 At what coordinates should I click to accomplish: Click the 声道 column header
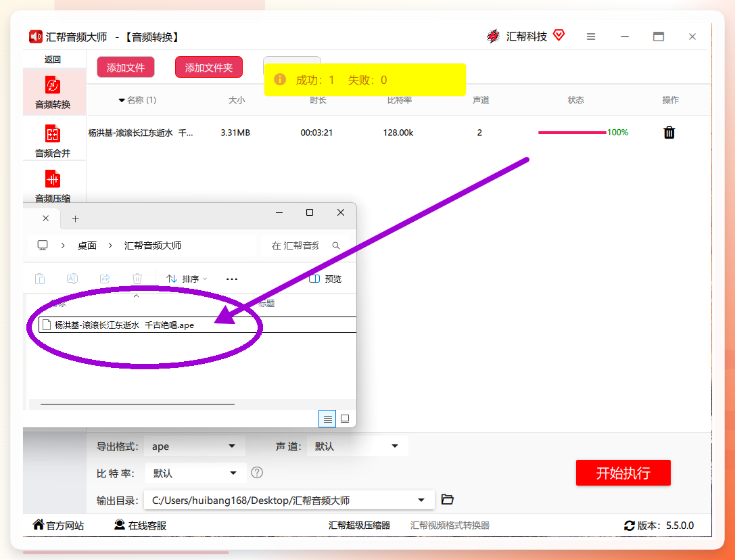[481, 100]
